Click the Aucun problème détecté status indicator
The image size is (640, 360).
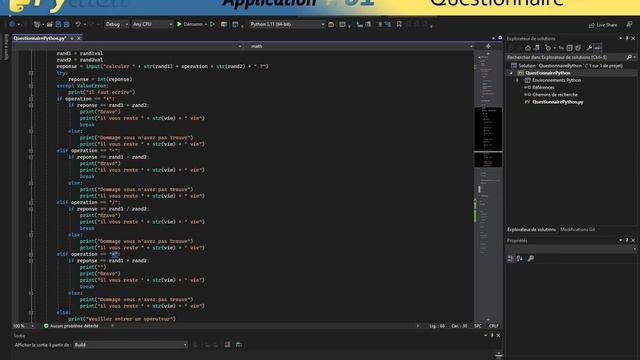[71, 326]
